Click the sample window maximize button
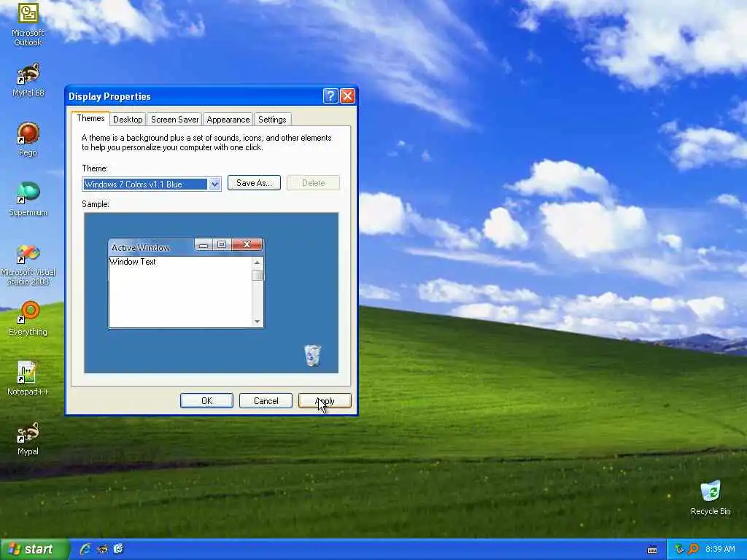The image size is (747, 560). 222,244
